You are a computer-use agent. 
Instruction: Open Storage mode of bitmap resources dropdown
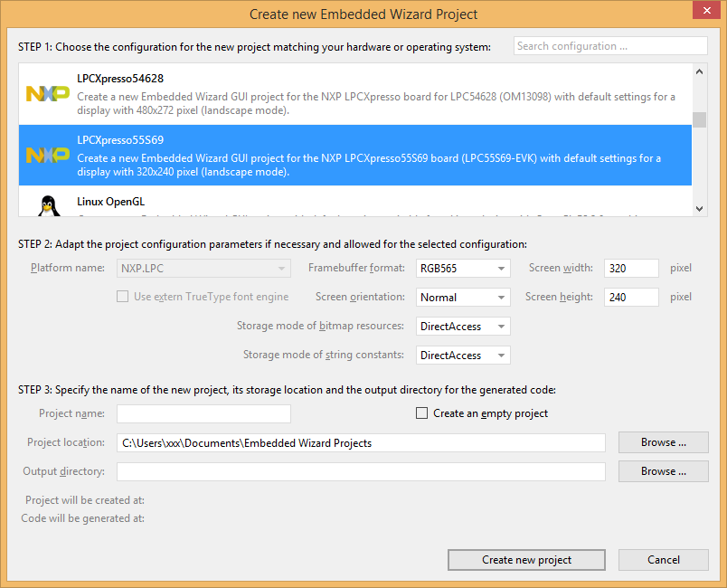point(463,327)
